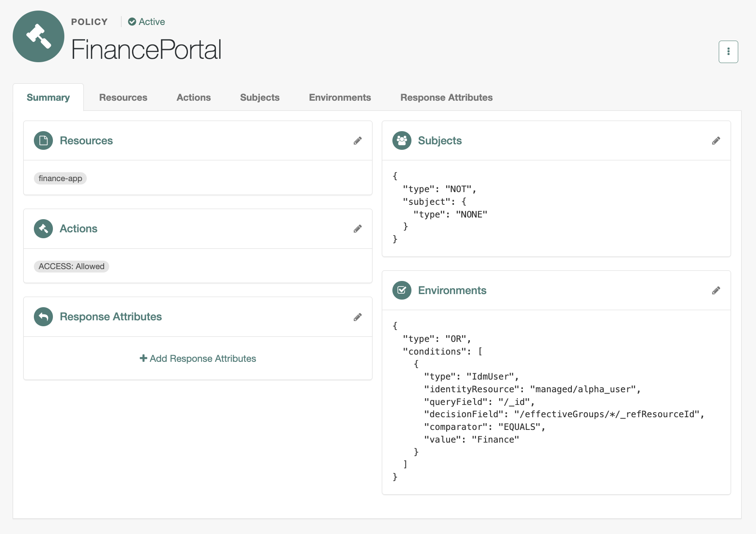
Task: Click the Environments checkmark circle icon
Action: (402, 290)
